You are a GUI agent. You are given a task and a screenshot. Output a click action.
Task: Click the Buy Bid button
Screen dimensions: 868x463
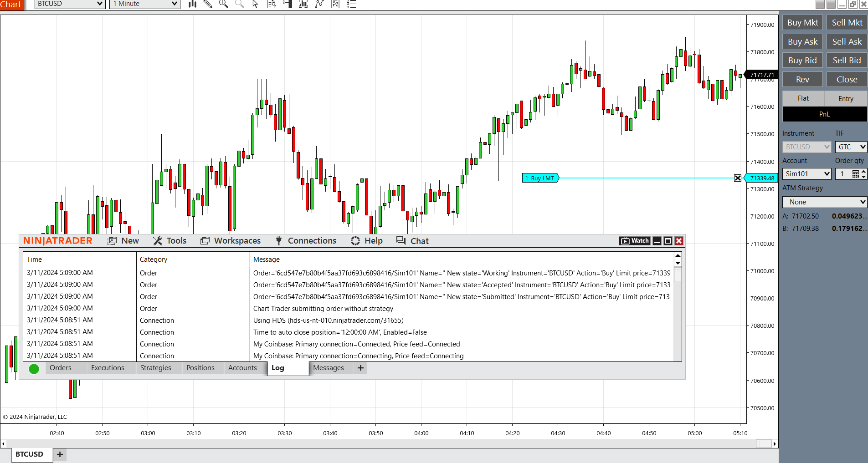(x=802, y=61)
